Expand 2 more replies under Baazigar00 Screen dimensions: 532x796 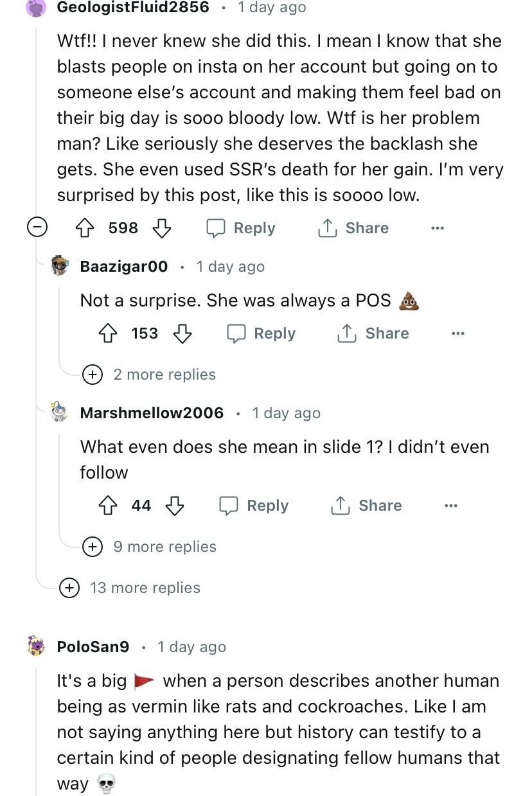(x=93, y=375)
